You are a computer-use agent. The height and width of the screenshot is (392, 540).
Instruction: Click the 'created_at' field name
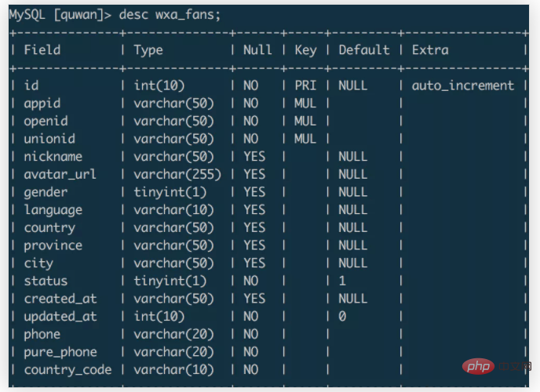(x=60, y=299)
